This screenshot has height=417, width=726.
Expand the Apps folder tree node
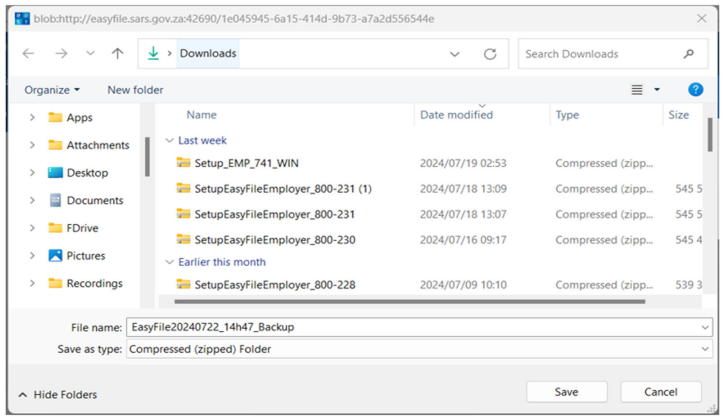point(32,118)
